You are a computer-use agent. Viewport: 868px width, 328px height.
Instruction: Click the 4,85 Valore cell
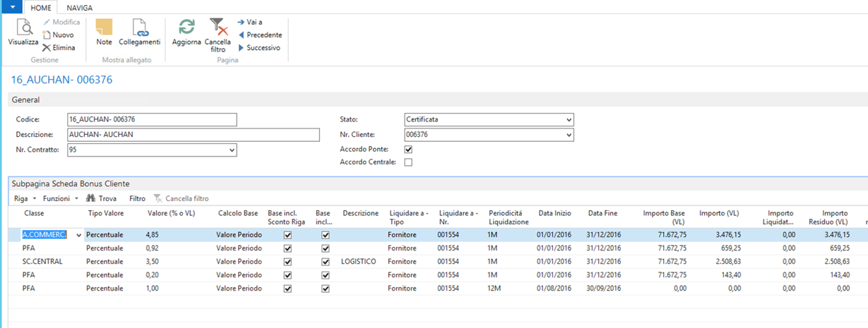point(152,235)
